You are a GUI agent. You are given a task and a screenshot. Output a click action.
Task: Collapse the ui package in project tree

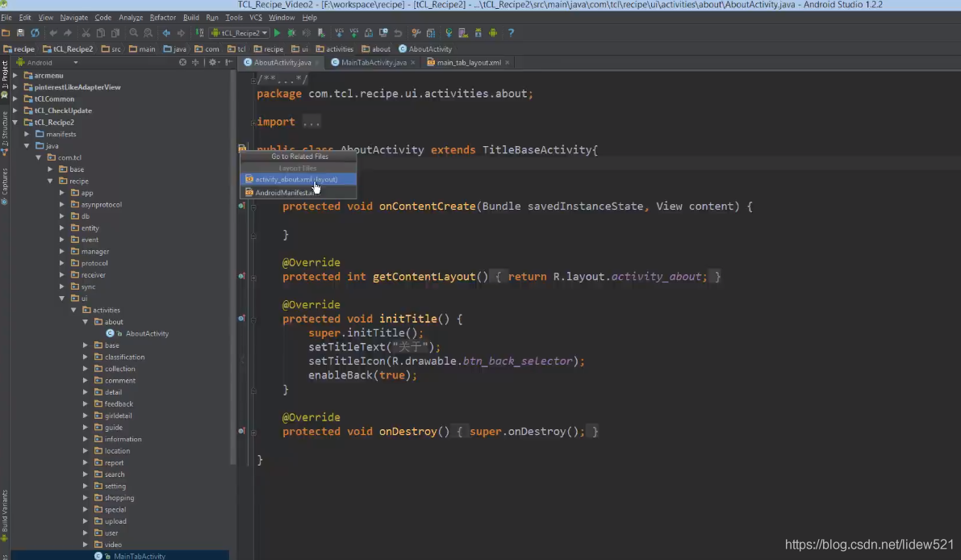63,298
